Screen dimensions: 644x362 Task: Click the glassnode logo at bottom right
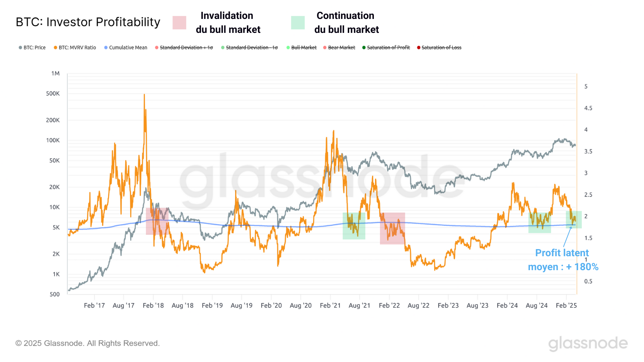click(x=588, y=343)
